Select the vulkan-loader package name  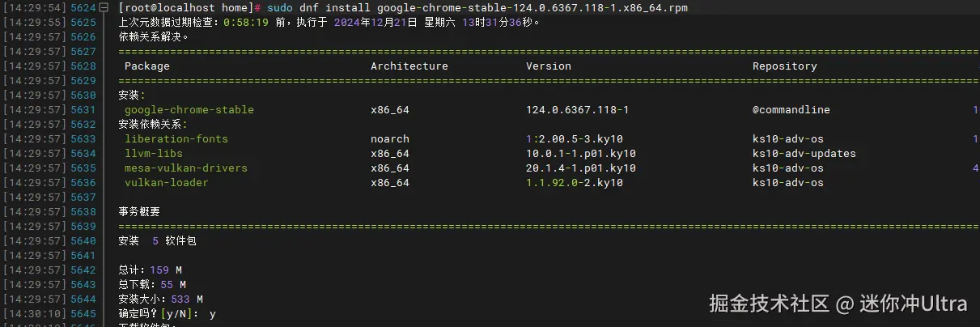(x=166, y=182)
